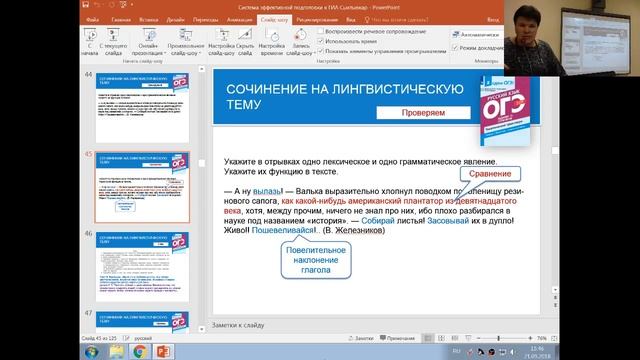Open the Файл tab
The width and height of the screenshot is (640, 360).
tap(93, 20)
